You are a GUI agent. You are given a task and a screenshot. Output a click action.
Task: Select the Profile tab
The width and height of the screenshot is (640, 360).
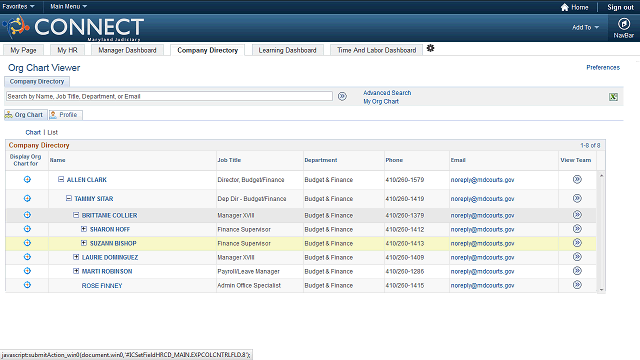coord(65,115)
